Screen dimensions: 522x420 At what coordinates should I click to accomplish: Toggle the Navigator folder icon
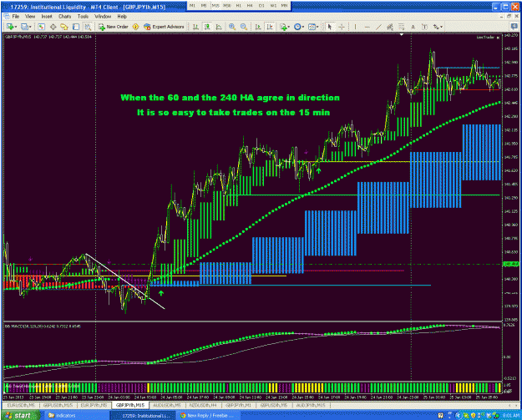(x=64, y=27)
